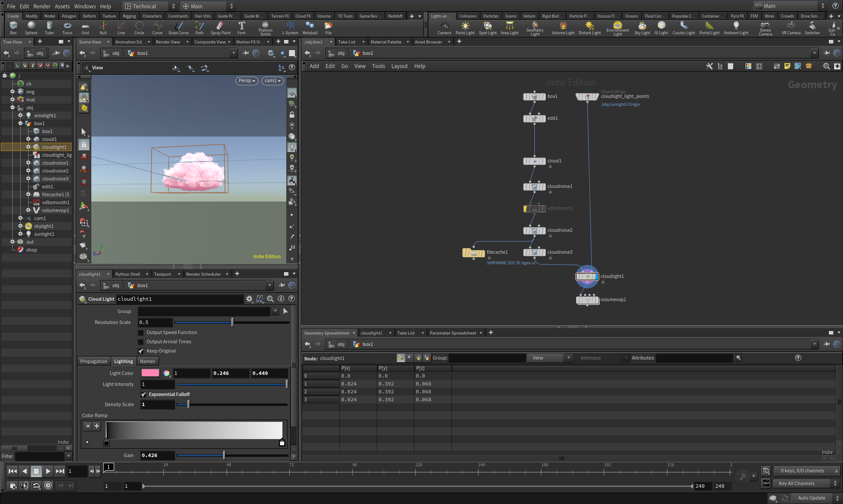Enable Output Arrival Times checkbox

click(141, 342)
